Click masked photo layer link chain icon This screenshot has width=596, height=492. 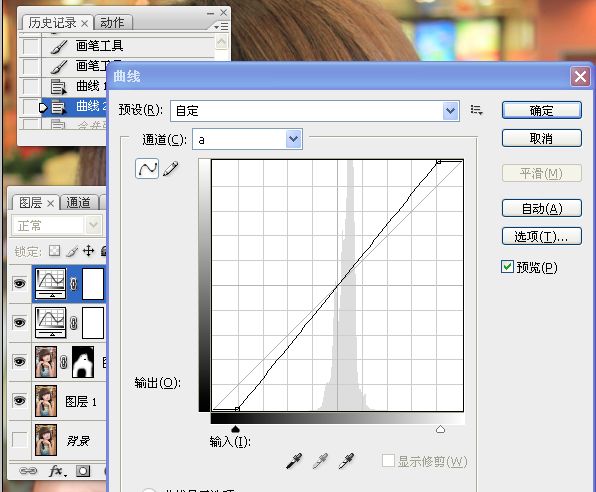pos(64,362)
